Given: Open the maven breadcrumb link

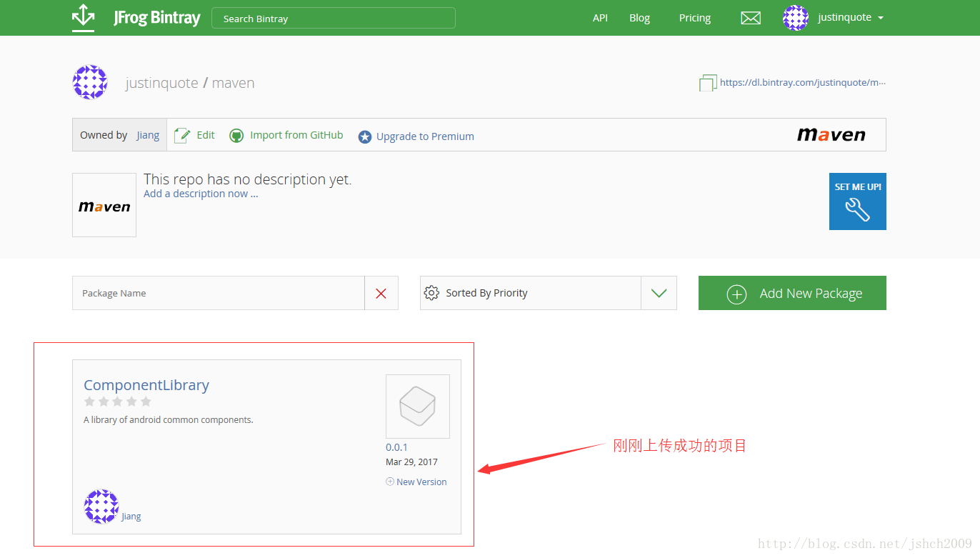Looking at the screenshot, I should pos(234,83).
